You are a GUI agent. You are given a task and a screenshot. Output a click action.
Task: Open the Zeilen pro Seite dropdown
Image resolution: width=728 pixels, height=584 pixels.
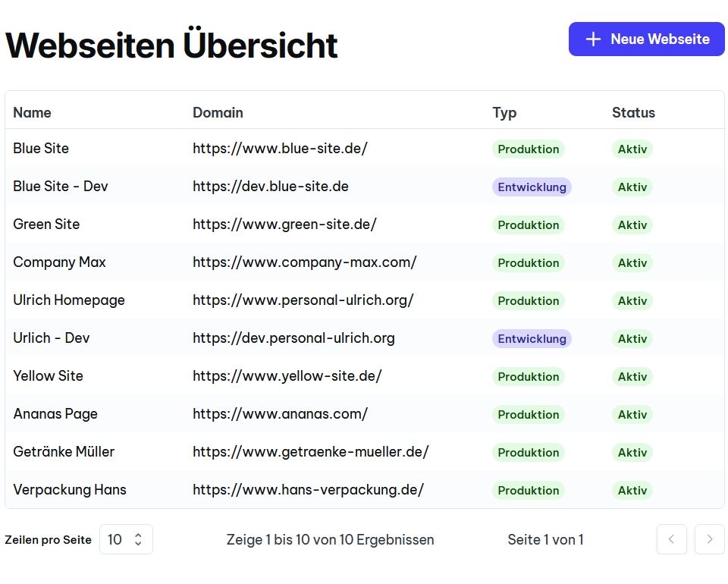pyautogui.click(x=126, y=539)
